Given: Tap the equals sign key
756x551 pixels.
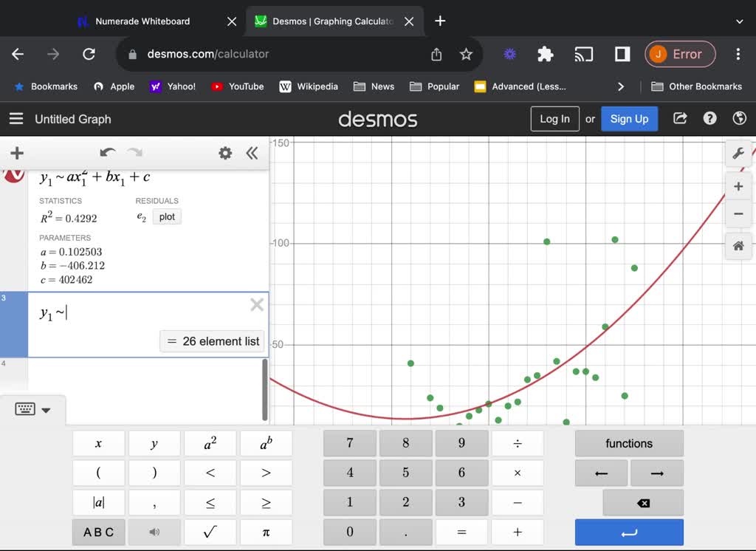Looking at the screenshot, I should pyautogui.click(x=462, y=533).
